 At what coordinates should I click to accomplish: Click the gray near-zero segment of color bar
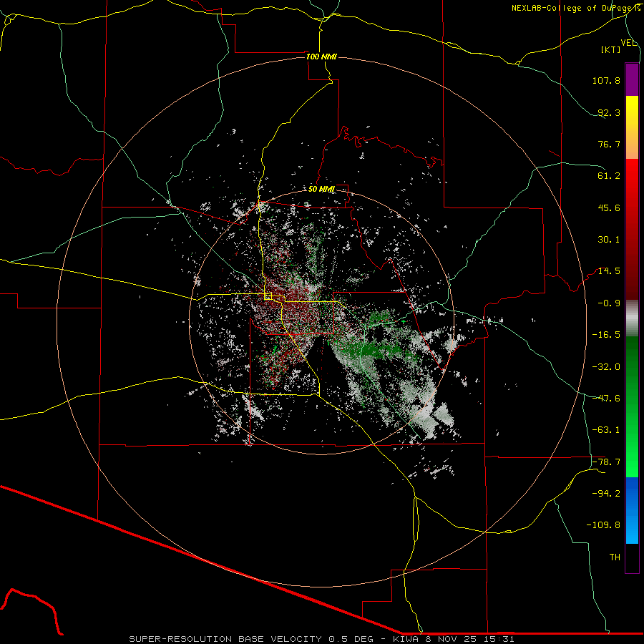(x=632, y=318)
